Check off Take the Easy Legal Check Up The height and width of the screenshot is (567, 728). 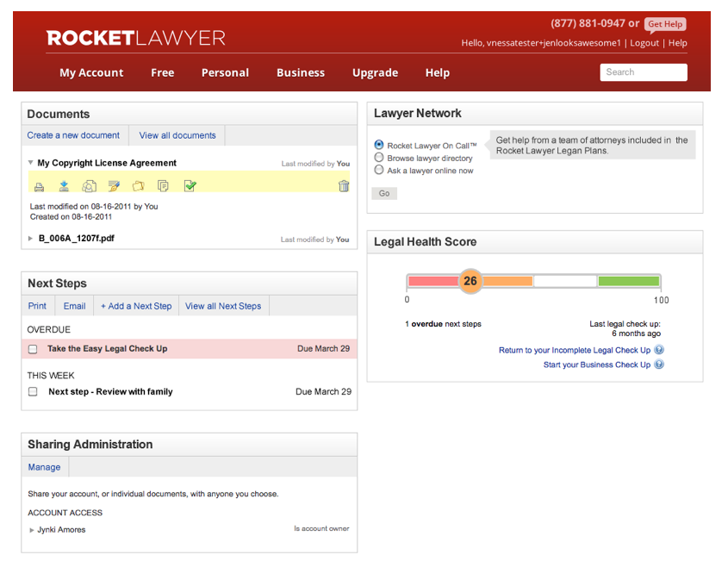(x=33, y=349)
